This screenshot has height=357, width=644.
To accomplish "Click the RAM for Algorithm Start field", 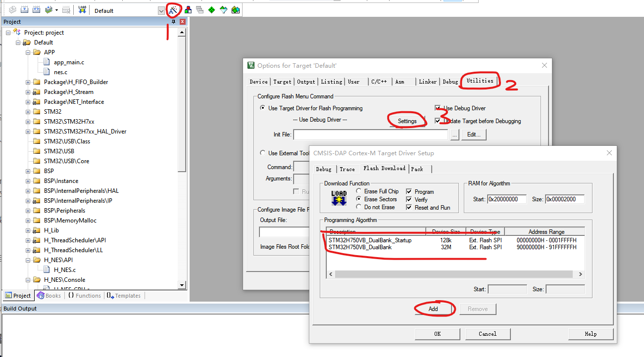I will pyautogui.click(x=507, y=199).
